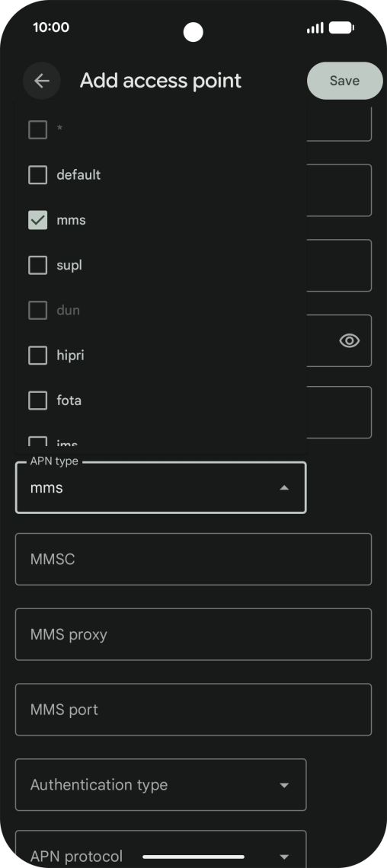Collapse the APN type dropdown arrow
Image resolution: width=387 pixels, height=868 pixels.
[284, 488]
